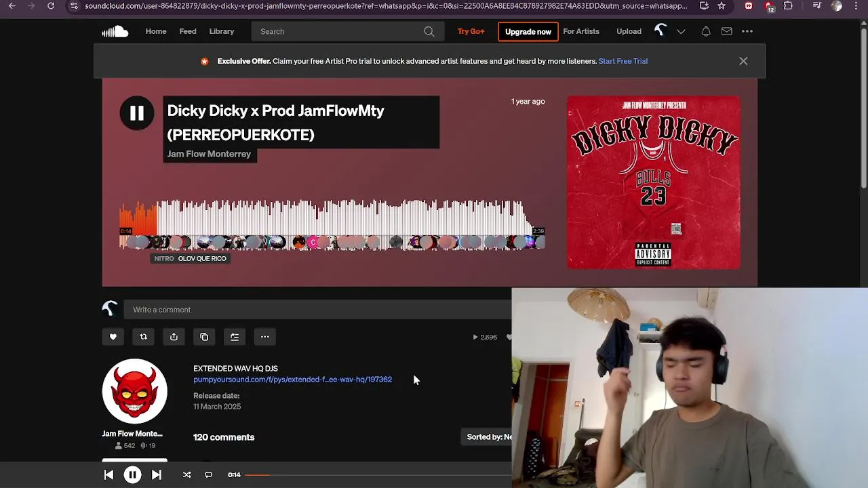Copy the track link
The height and width of the screenshot is (488, 868).
point(204,337)
